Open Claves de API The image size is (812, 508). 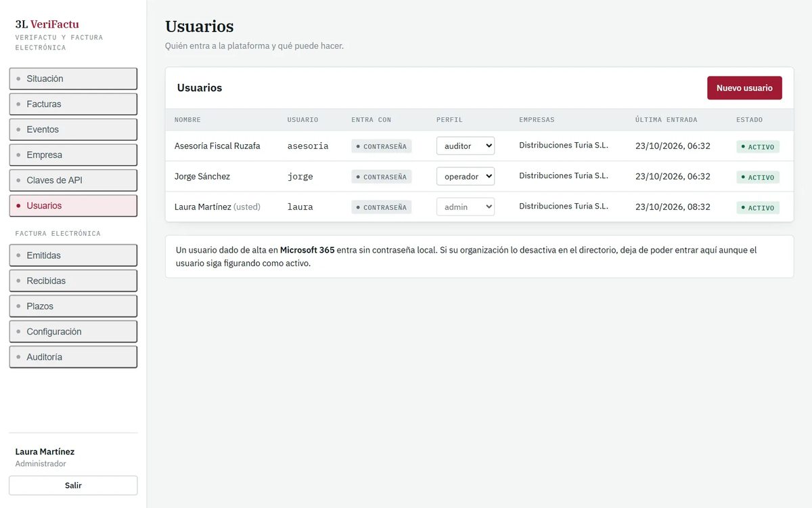point(73,180)
